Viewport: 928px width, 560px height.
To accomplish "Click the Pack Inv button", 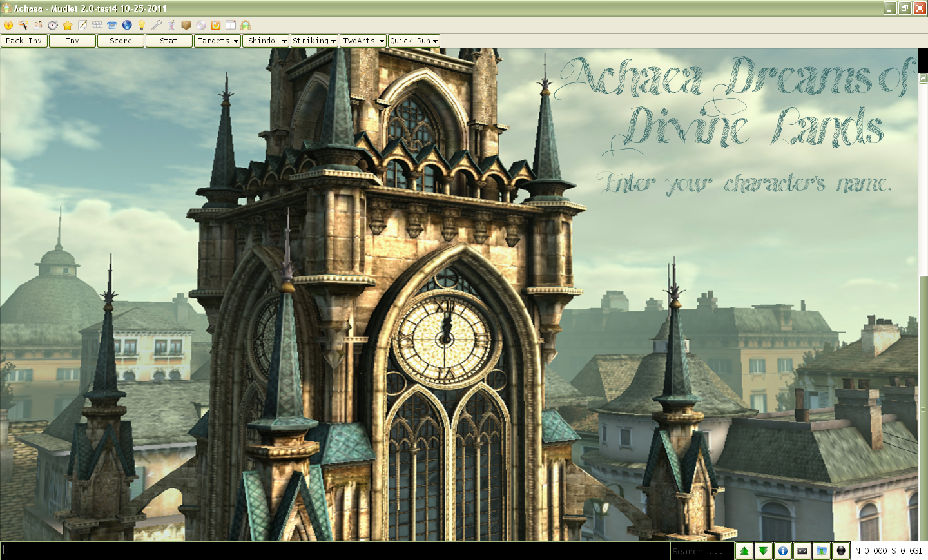I will pyautogui.click(x=24, y=41).
